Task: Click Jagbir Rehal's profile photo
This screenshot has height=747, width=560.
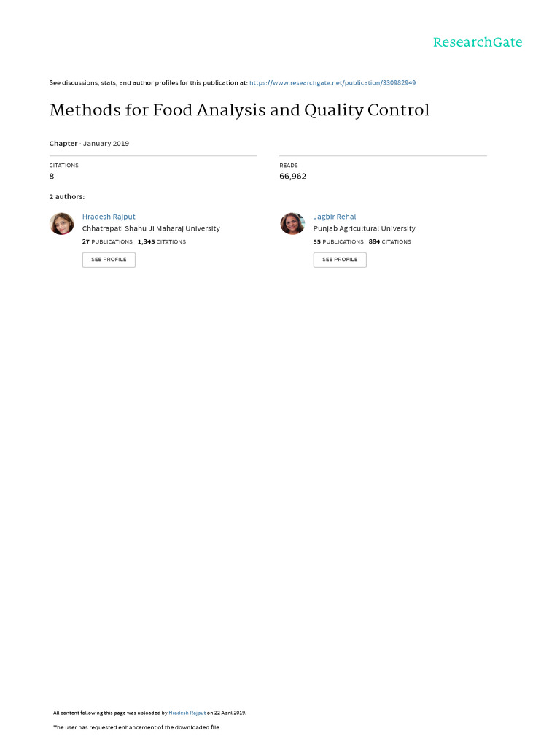Action: point(292,224)
